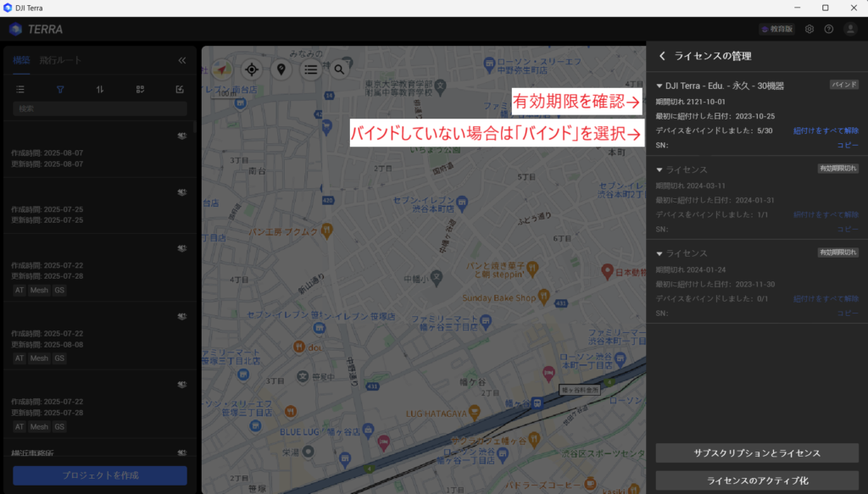Collapse the DJI Terra Edu license entry

click(x=660, y=86)
